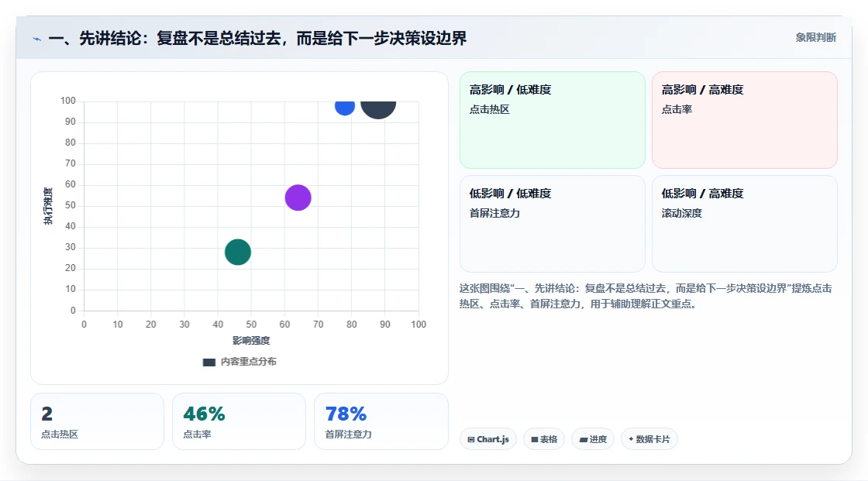Click the 表格 chip icon
Screen dimensions: 868x481
pos(535,439)
